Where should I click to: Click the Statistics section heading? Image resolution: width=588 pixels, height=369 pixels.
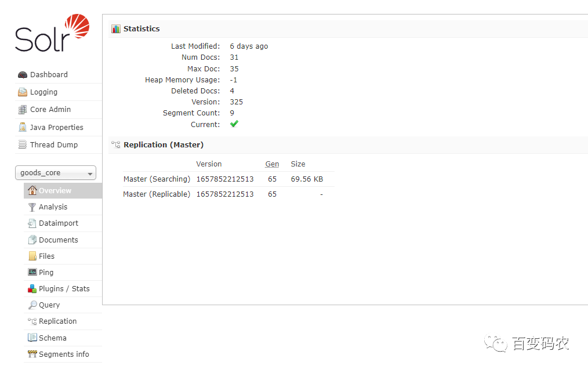tap(141, 29)
